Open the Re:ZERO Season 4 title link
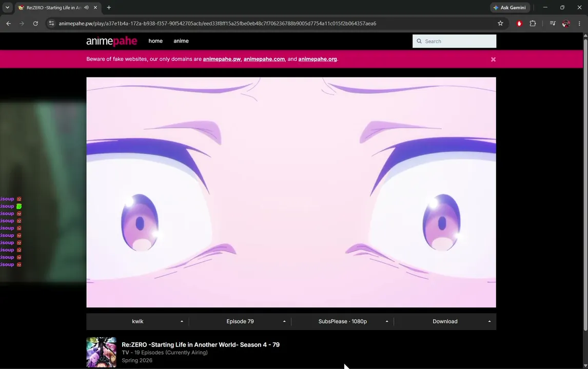Viewport: 588px width, 369px height. coord(201,344)
